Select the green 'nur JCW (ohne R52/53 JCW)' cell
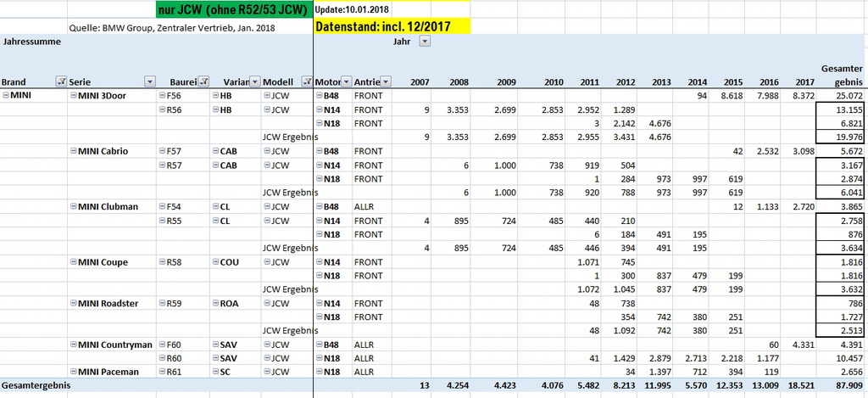 pos(234,9)
